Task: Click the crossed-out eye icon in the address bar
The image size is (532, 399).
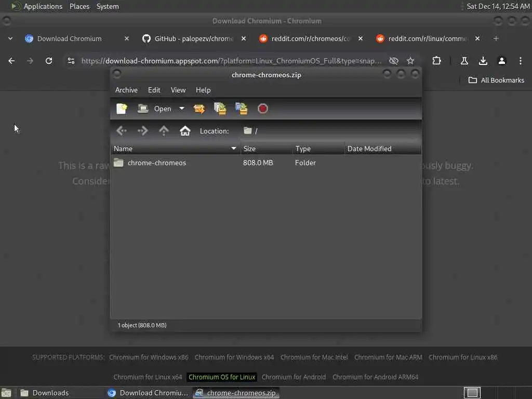Action: click(x=394, y=61)
